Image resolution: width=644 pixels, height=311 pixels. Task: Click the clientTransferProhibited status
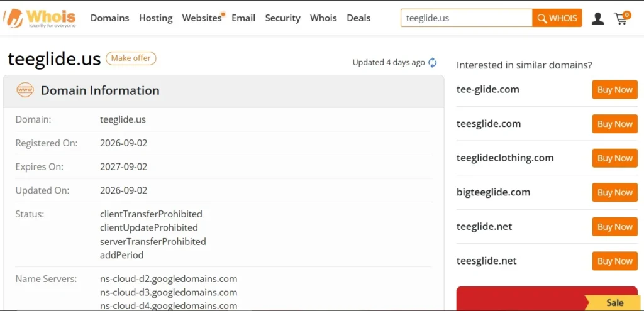click(x=151, y=214)
